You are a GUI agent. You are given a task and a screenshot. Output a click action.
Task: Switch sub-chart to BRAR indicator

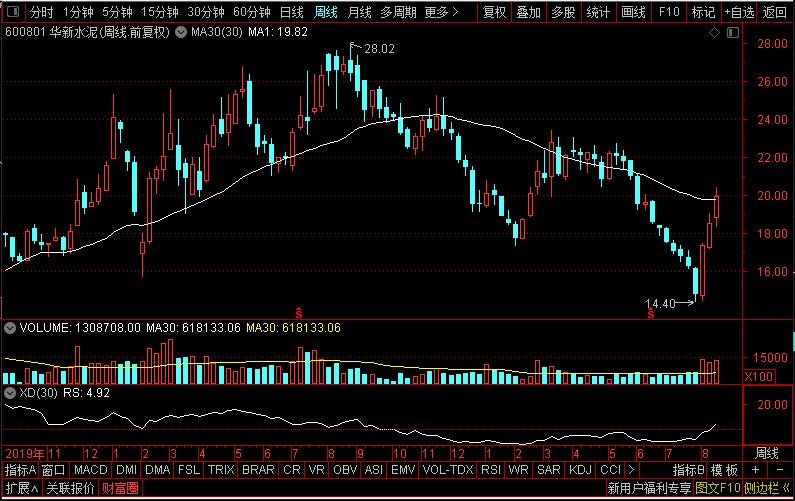click(258, 470)
